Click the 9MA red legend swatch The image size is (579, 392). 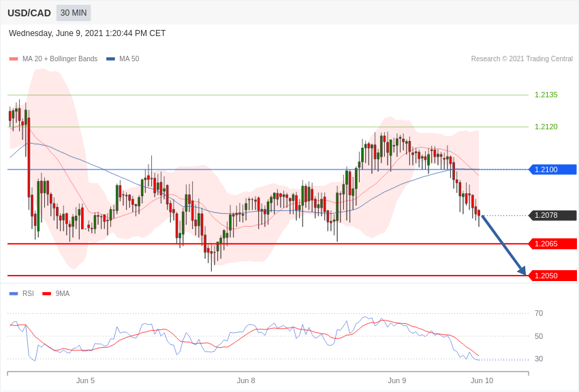click(46, 294)
